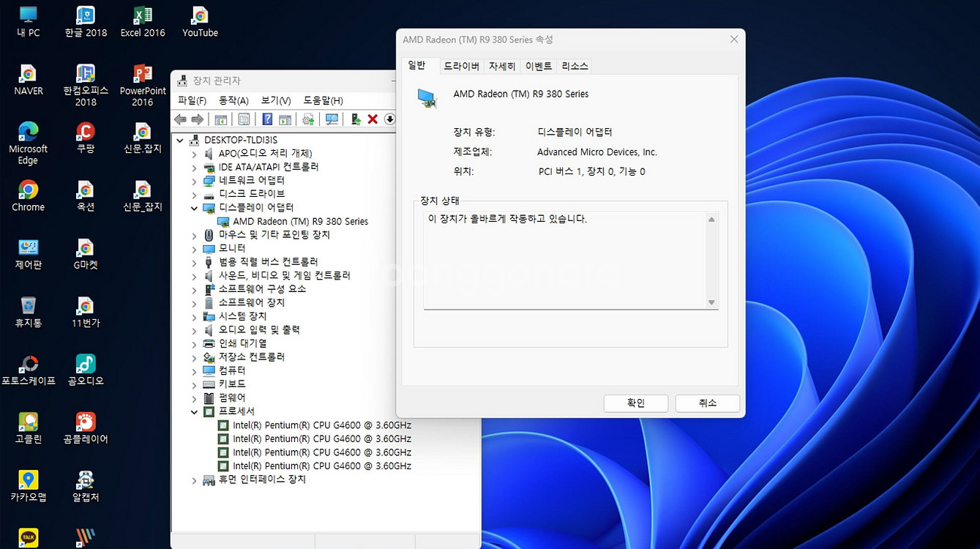Collapse the 디스플레이 어댑터 tree node
980x549 pixels.
coord(194,208)
